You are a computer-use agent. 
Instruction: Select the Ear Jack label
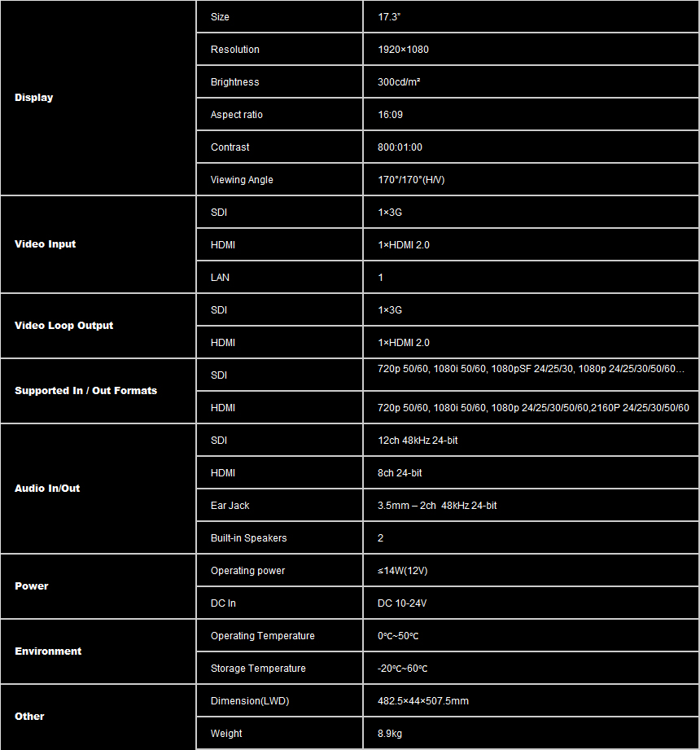pyautogui.click(x=230, y=506)
